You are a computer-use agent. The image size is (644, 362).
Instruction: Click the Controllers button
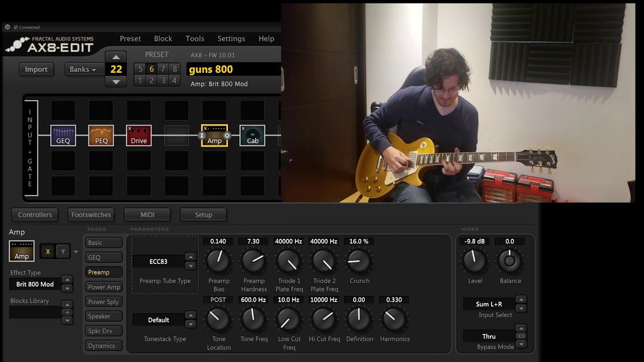[x=35, y=215]
